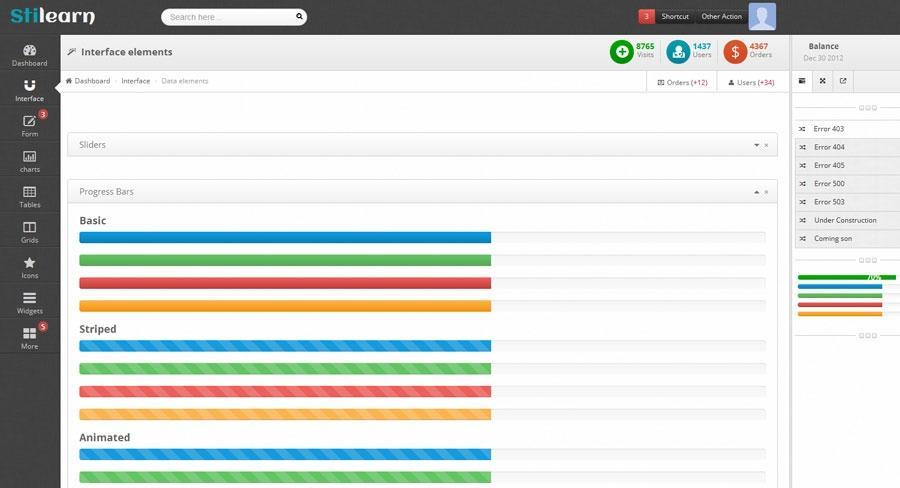The height and width of the screenshot is (488, 900).
Task: Click the 1437 Users statistic
Action: tap(702, 51)
